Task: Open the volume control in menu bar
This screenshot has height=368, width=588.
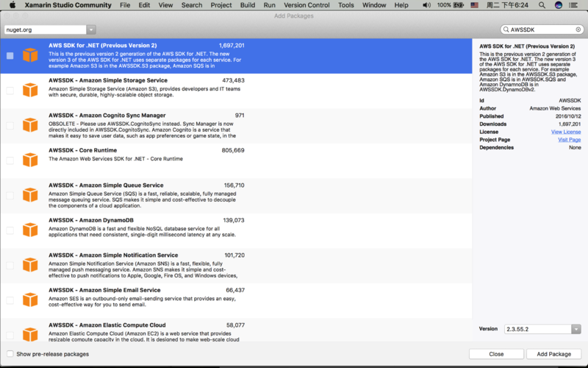Action: pyautogui.click(x=426, y=5)
